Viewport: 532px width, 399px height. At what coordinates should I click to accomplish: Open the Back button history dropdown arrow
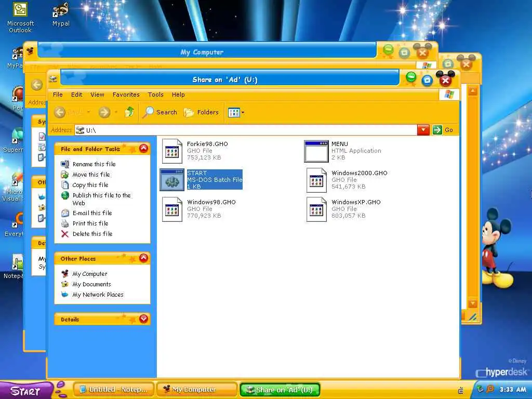pos(88,112)
